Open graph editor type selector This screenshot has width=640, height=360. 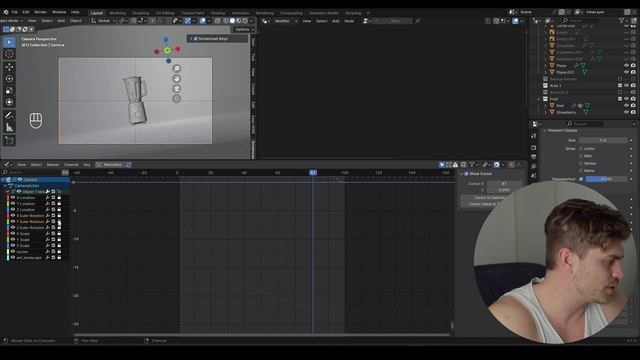click(7, 165)
